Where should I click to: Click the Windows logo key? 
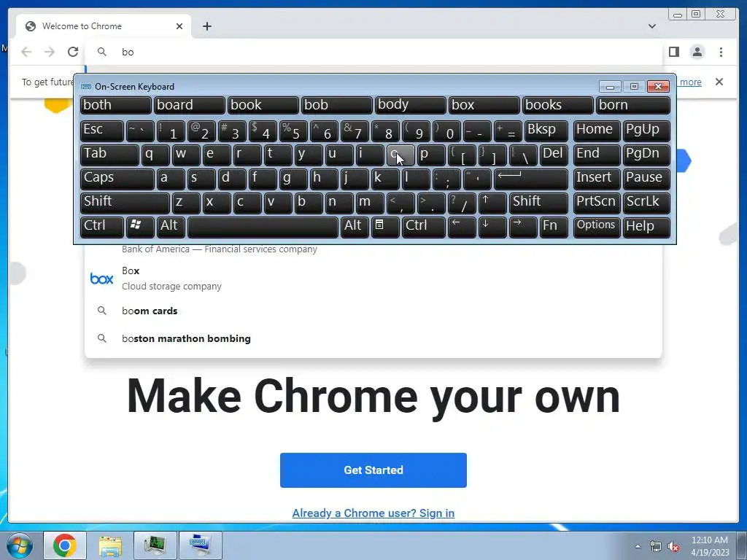click(x=140, y=227)
